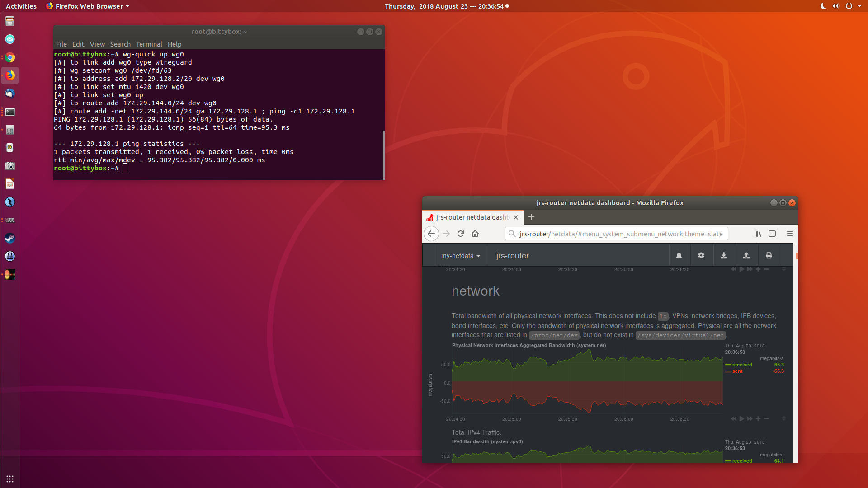The image size is (868, 488).
Task: Click the system volume icon in taskbar
Action: click(835, 6)
